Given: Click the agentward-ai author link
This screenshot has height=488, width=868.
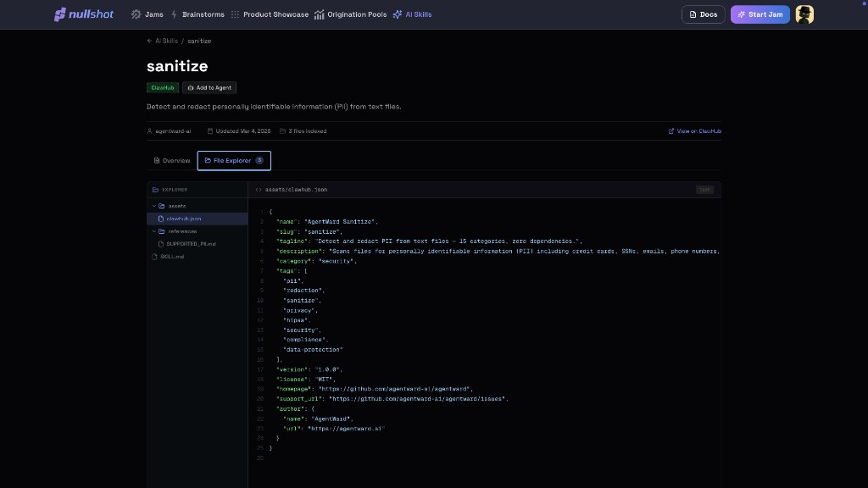Looking at the screenshot, I should [173, 131].
